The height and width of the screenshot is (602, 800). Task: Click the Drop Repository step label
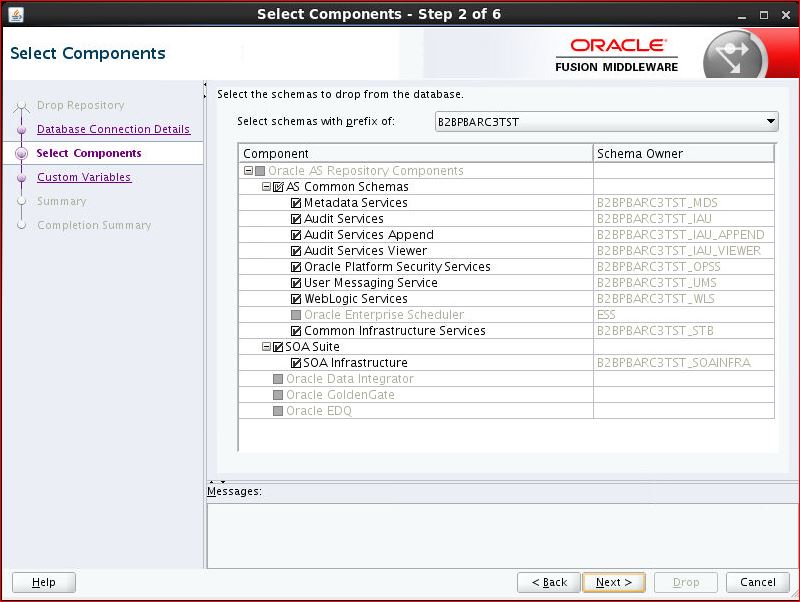tap(81, 106)
